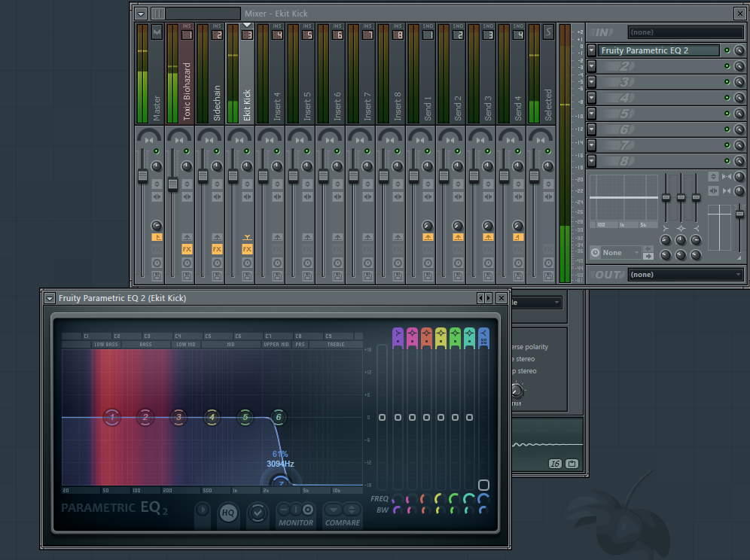Click the mixer multi-track view icon
Image resolution: width=750 pixels, height=560 pixels.
[x=157, y=14]
